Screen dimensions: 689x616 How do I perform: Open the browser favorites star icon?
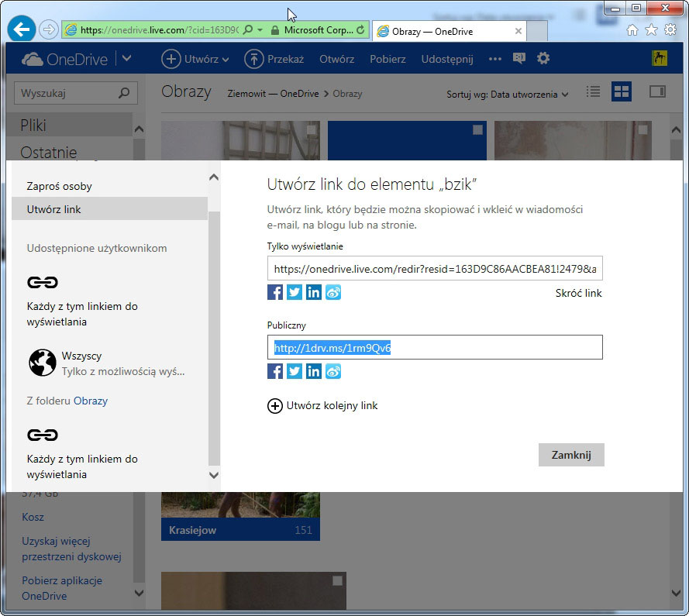point(651,30)
